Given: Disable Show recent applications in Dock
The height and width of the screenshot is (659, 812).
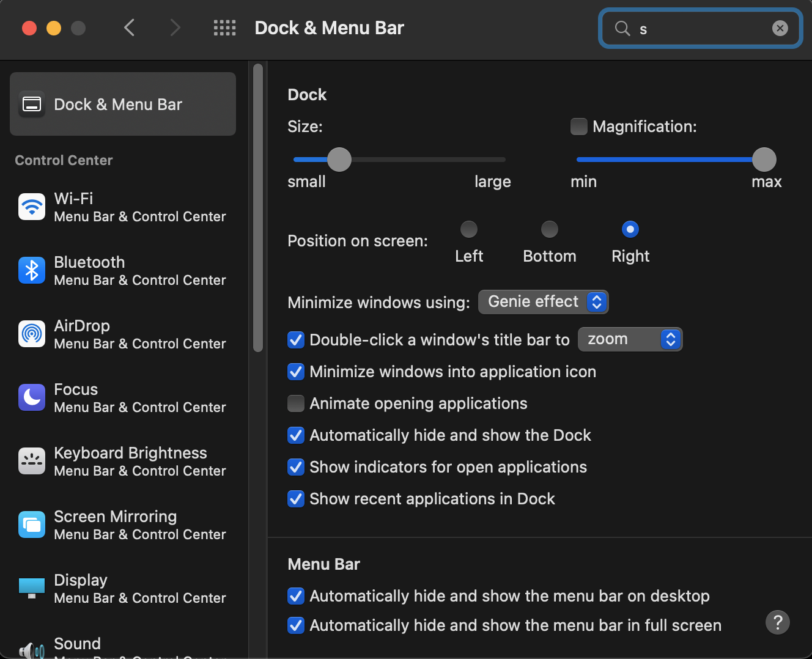Looking at the screenshot, I should tap(296, 499).
